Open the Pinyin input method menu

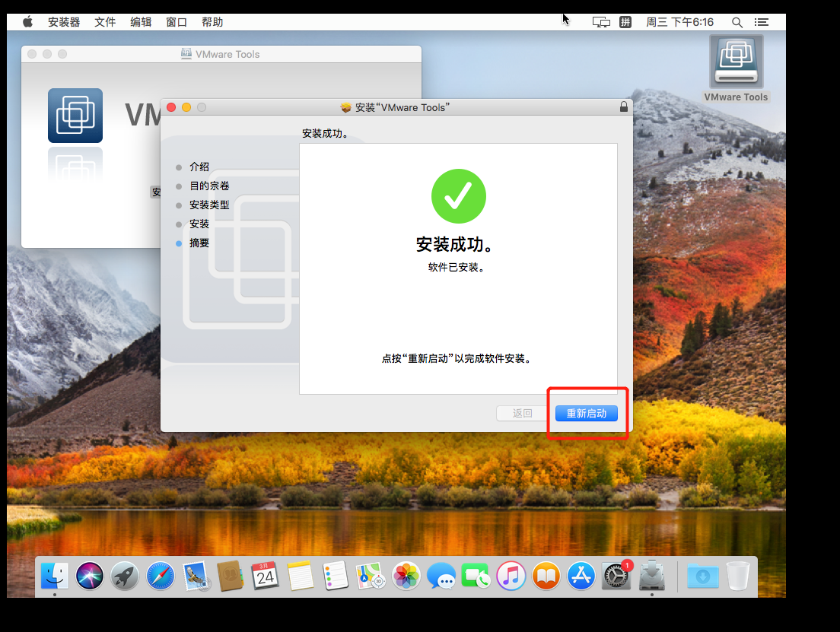coord(625,22)
